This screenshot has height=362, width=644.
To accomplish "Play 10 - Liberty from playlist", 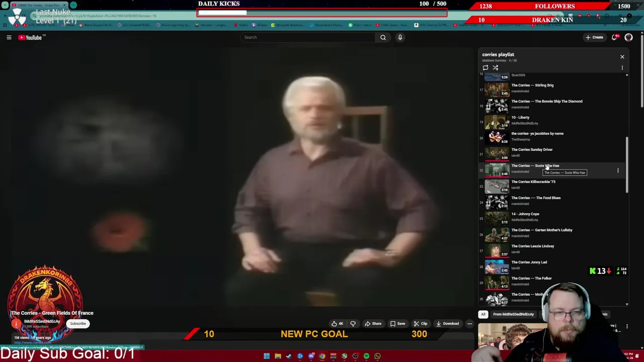I will [x=520, y=117].
